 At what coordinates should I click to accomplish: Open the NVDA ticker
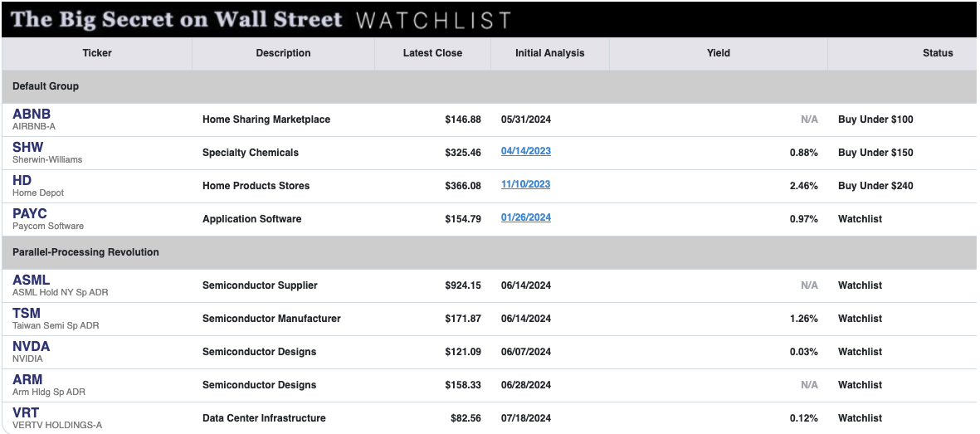pos(32,346)
